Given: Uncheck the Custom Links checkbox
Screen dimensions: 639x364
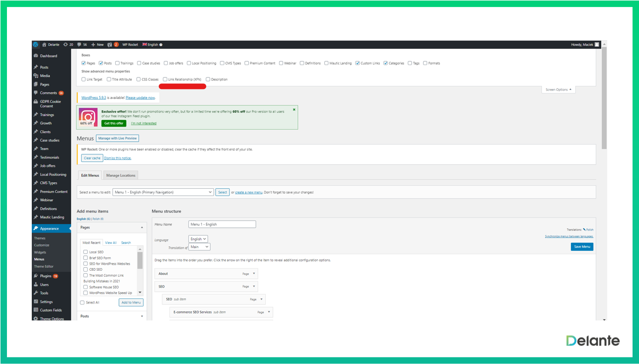Looking at the screenshot, I should click(357, 63).
